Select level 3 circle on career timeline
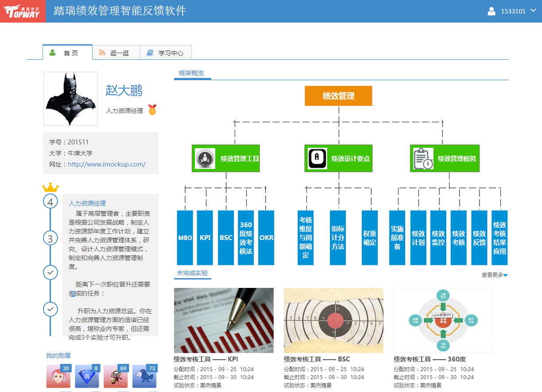This screenshot has height=392, width=542. coord(50,239)
